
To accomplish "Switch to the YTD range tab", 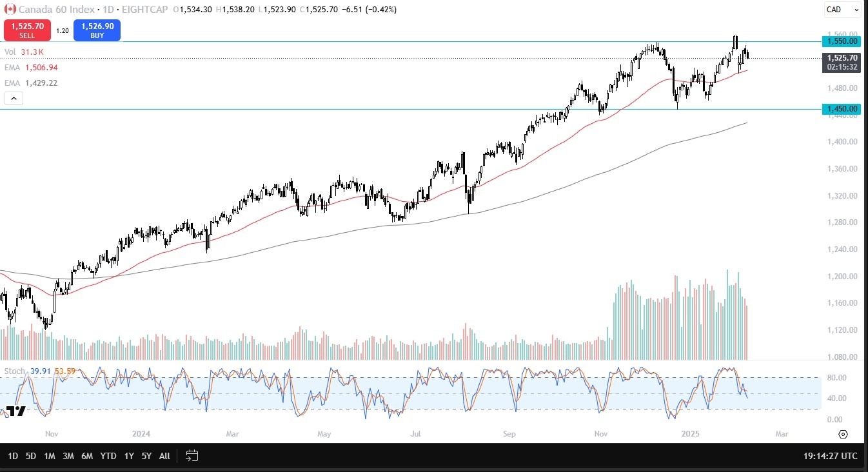I will [107, 456].
